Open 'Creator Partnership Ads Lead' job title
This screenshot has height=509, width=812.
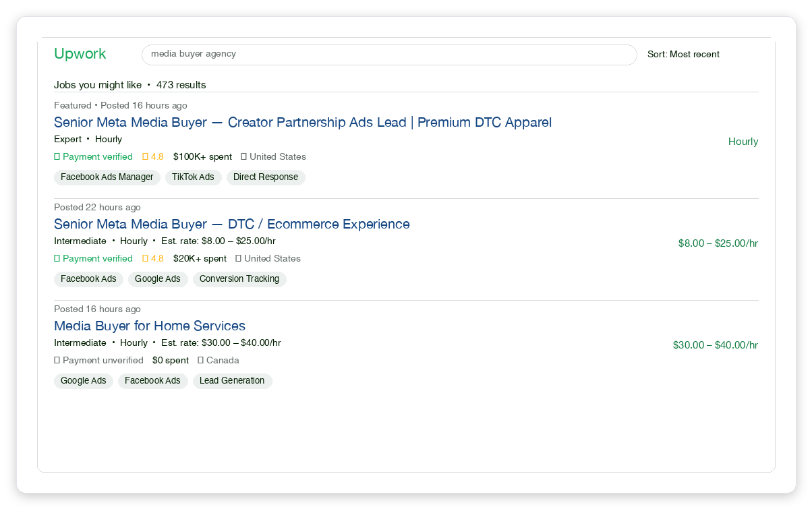pos(303,123)
